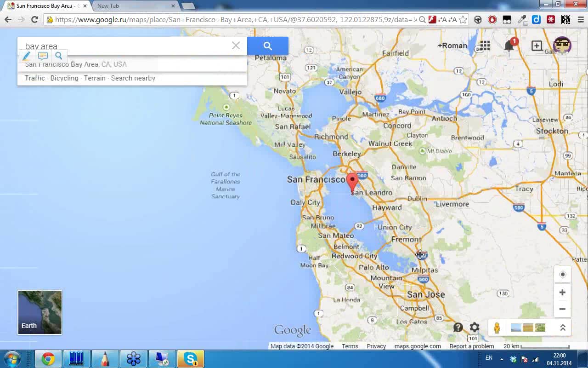588x368 pixels.
Task: Open the Privacy link in the footer
Action: coord(376,346)
